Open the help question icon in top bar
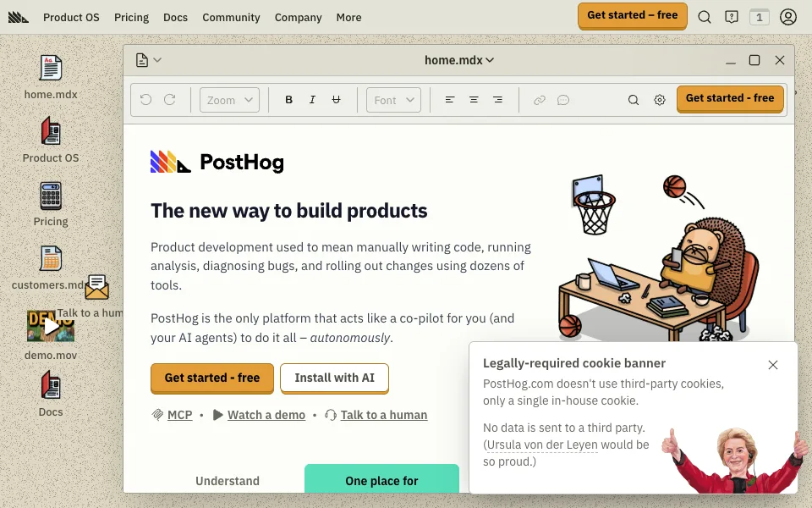This screenshot has height=508, width=812. click(x=731, y=17)
